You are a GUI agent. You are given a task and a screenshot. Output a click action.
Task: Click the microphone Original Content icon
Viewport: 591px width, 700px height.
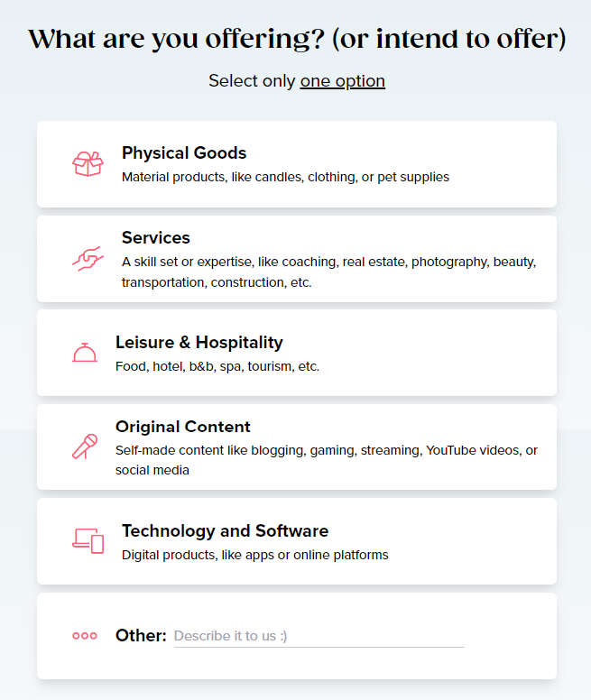[x=85, y=447]
